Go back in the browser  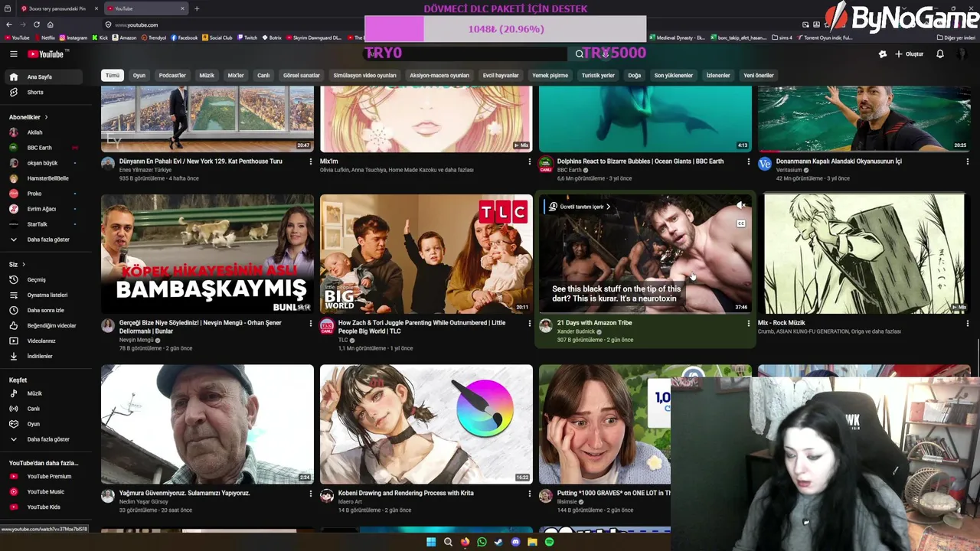click(8, 24)
